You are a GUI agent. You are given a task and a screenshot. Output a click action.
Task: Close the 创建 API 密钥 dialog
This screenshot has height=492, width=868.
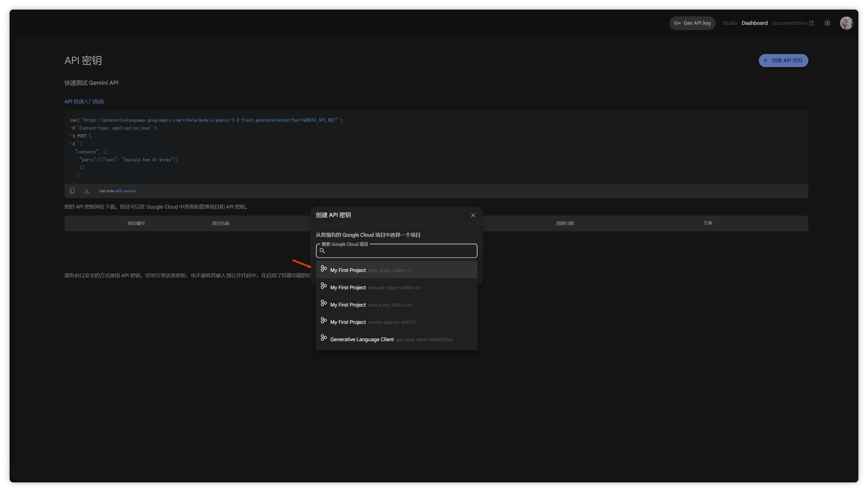[473, 215]
